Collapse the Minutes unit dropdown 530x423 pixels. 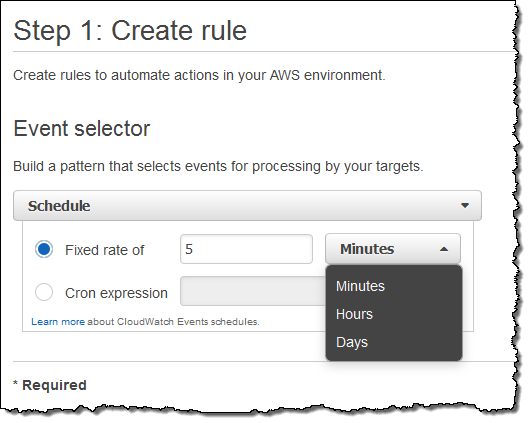click(393, 249)
